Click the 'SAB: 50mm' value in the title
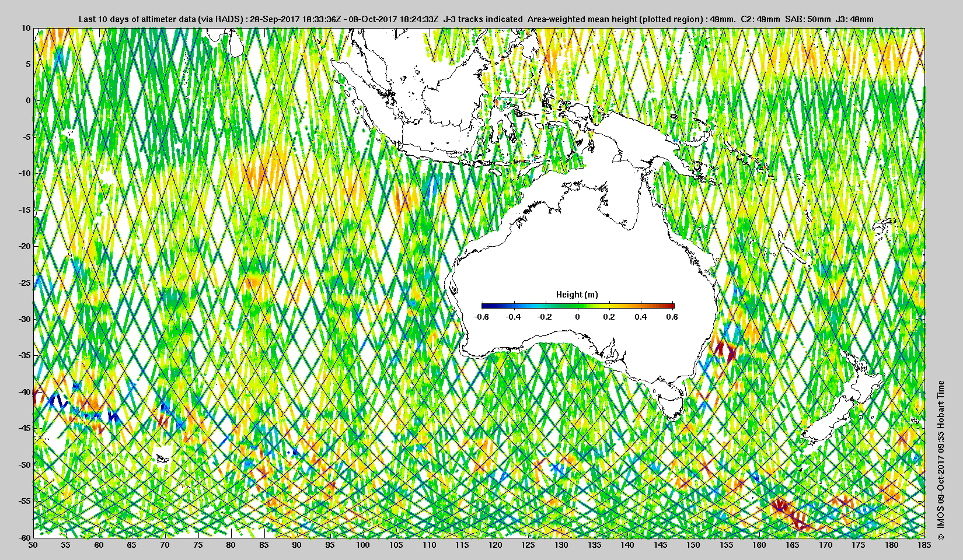 [808, 19]
